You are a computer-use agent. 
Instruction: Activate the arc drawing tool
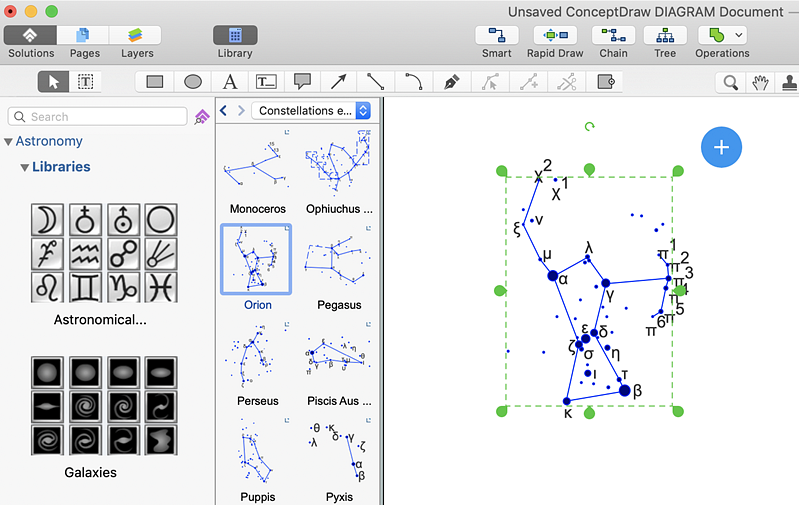point(413,82)
